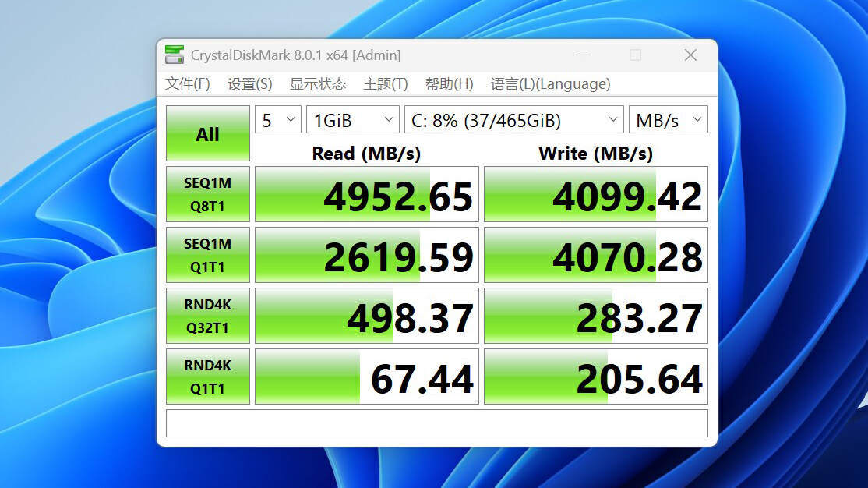Click the 283.27 write result
This screenshot has height=488, width=868.
click(595, 316)
